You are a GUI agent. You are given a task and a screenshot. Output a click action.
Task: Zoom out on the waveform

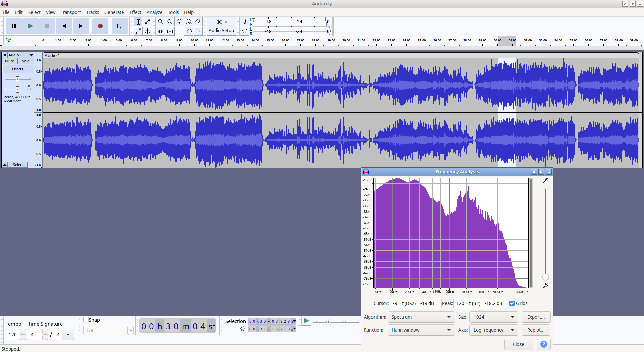pos(170,22)
